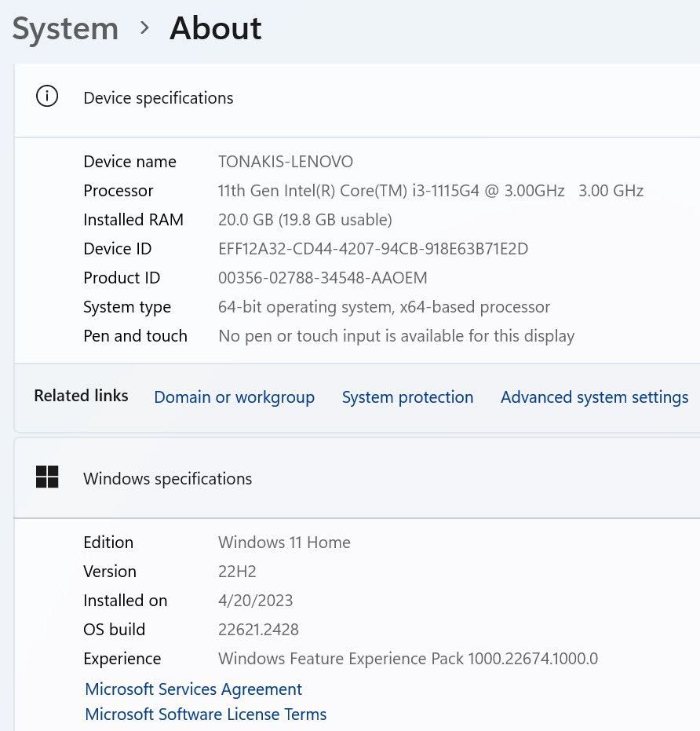Image resolution: width=700 pixels, height=731 pixels.
Task: Select Product ID 00356-02788-34548-AAOEM
Action: tap(323, 278)
